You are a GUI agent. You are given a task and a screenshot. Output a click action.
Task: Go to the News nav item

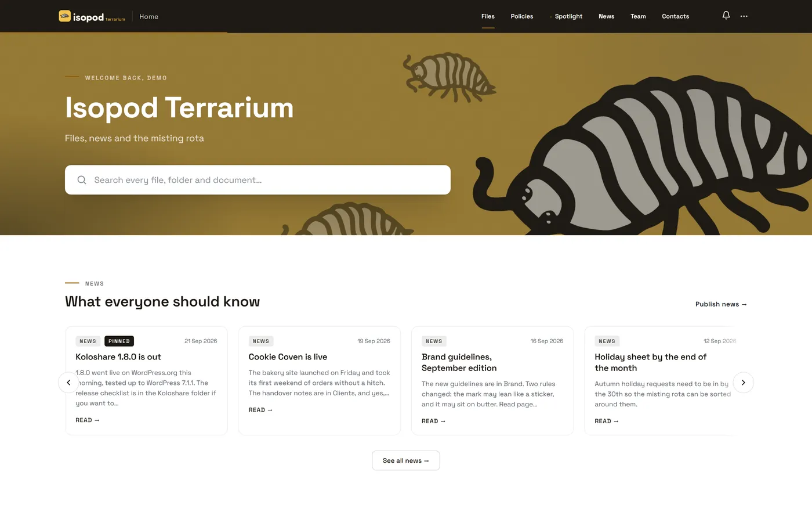606,16
